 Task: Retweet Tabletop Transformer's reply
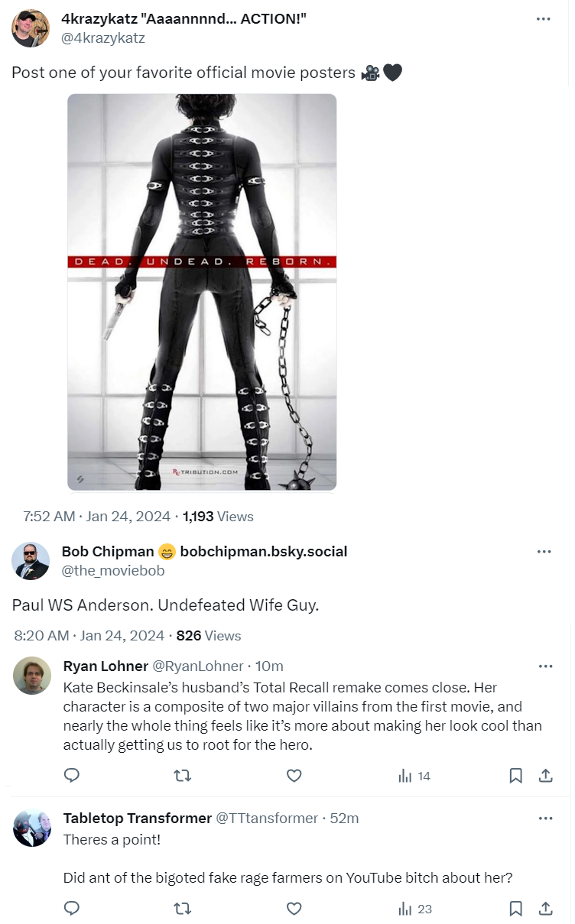pos(183,909)
